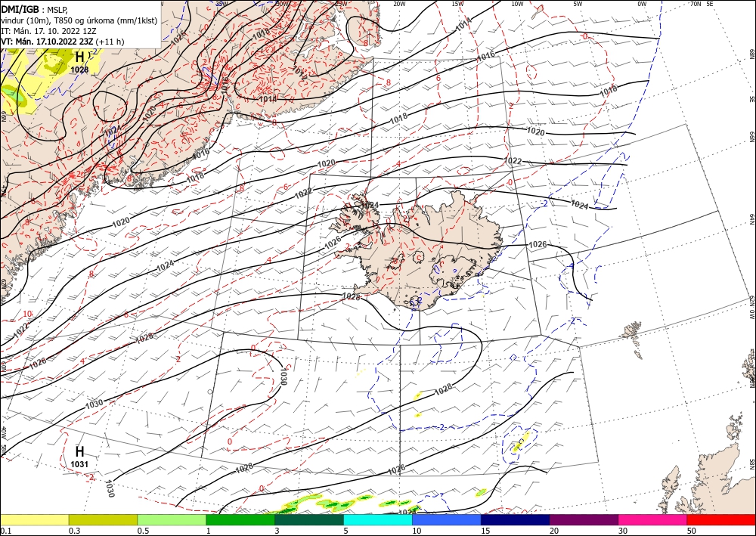The height and width of the screenshot is (536, 756).
Task: Click the H 1028 high pressure marker
Action: [79, 63]
